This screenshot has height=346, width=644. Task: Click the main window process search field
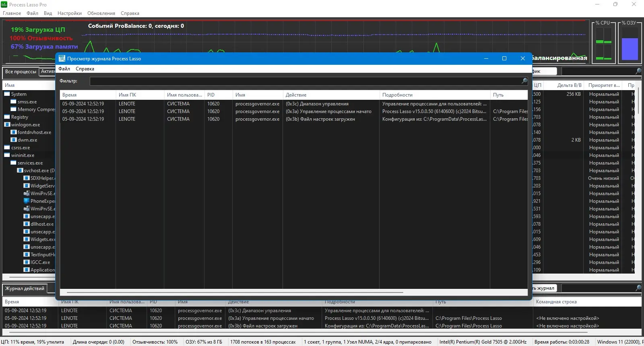coord(598,71)
